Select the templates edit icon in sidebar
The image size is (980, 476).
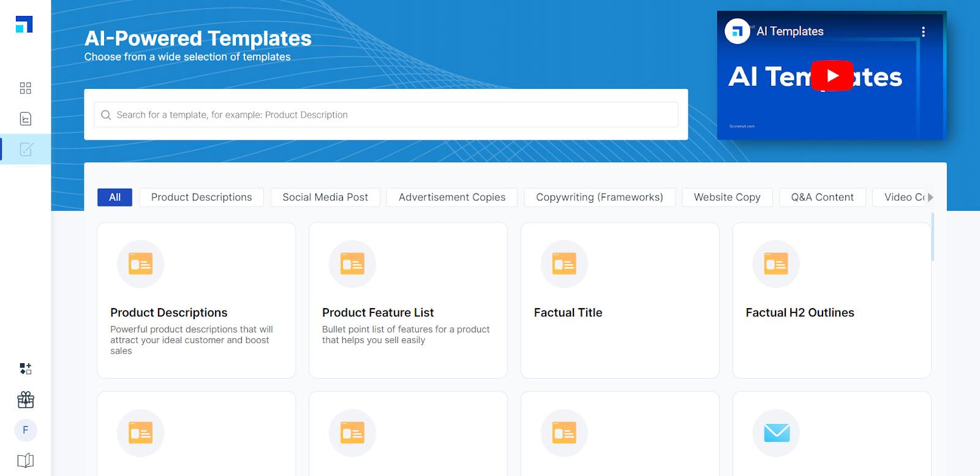click(x=26, y=149)
